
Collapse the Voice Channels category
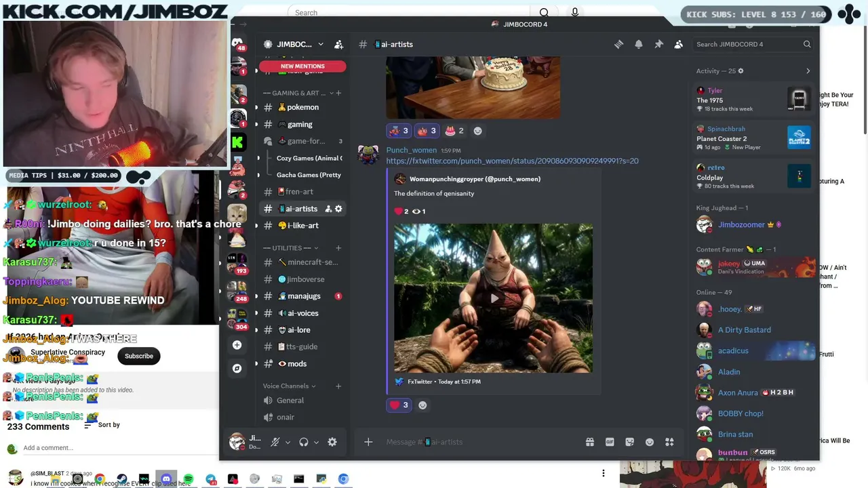tap(290, 386)
